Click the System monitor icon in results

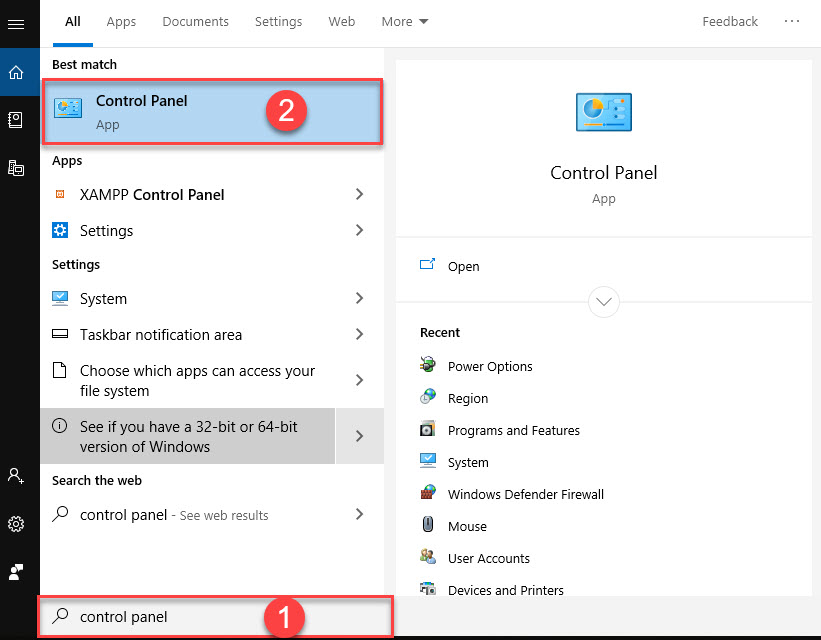[60, 298]
